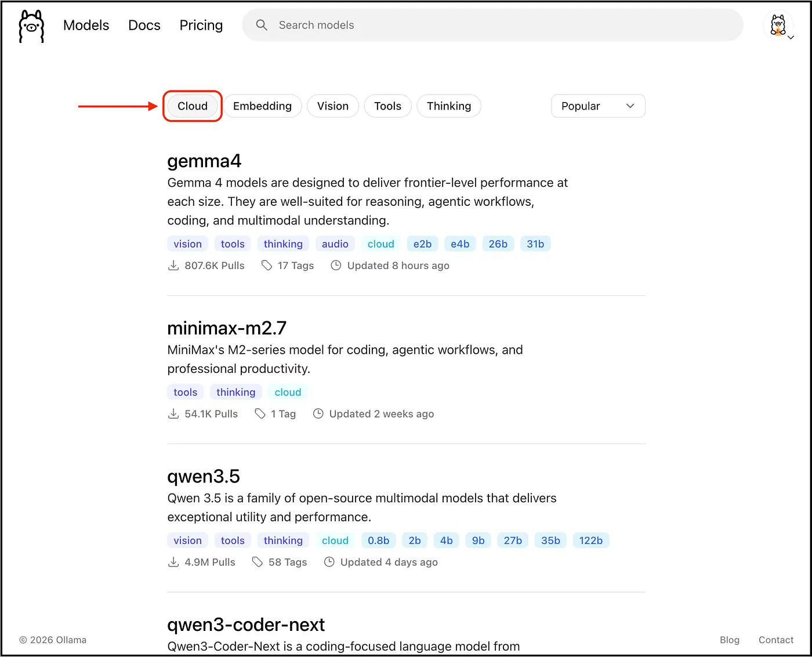Screen dimensions: 812x657
Task: Click the '58 Tags' text
Action: 288,562
